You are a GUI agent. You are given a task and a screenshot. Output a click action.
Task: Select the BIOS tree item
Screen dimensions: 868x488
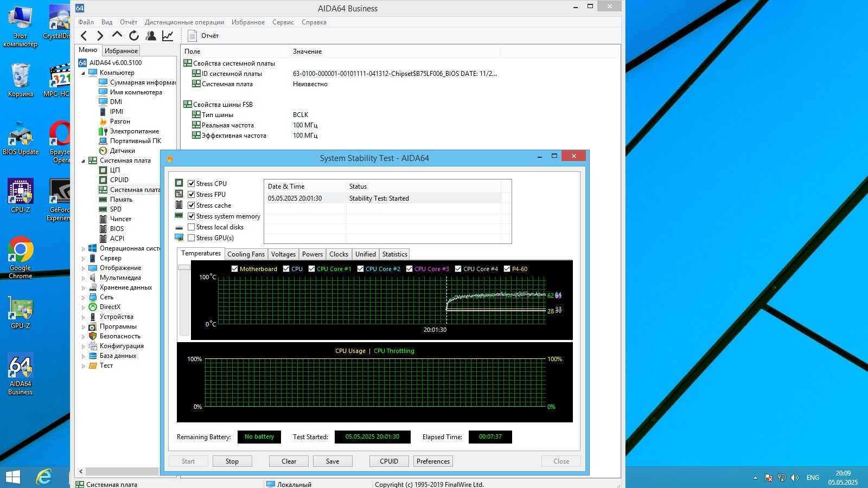click(x=117, y=229)
